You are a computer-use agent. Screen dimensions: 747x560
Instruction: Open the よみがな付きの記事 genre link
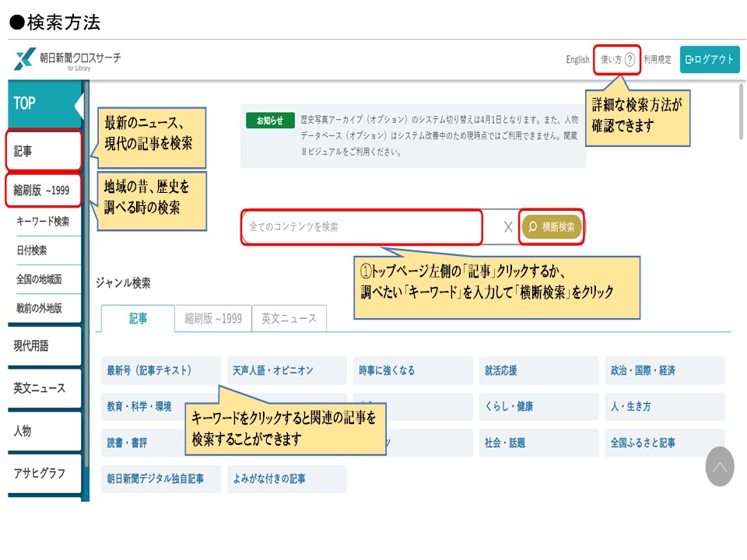(287, 478)
